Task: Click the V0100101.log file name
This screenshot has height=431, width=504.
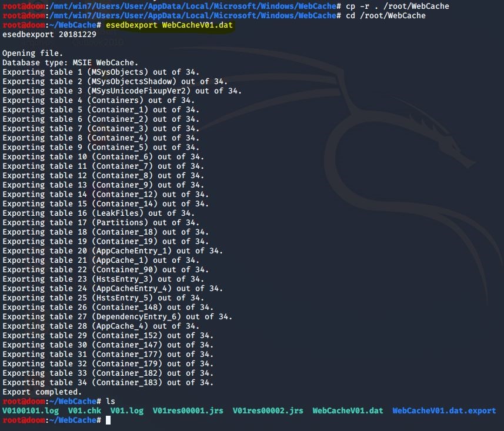Action: (x=31, y=411)
